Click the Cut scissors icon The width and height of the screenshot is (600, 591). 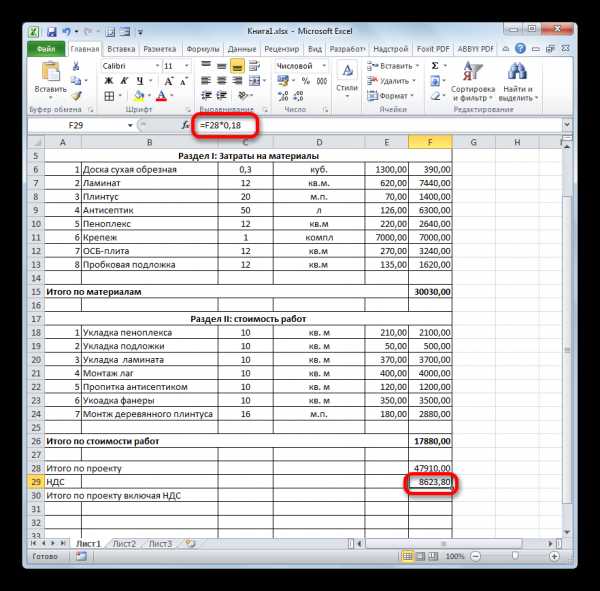76,66
